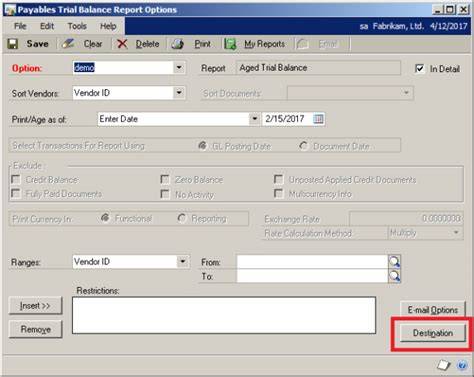Click the grayed-out Email icon
Screen dimensions: 474x377
(303, 44)
